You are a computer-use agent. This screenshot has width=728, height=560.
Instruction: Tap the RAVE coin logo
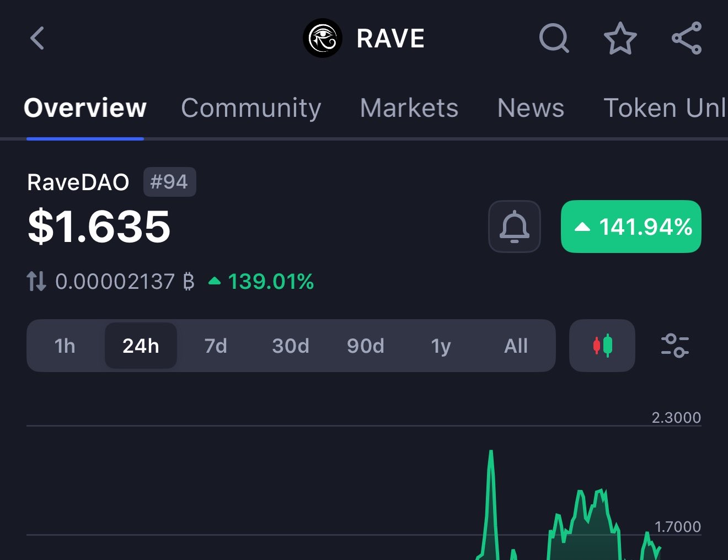click(323, 38)
